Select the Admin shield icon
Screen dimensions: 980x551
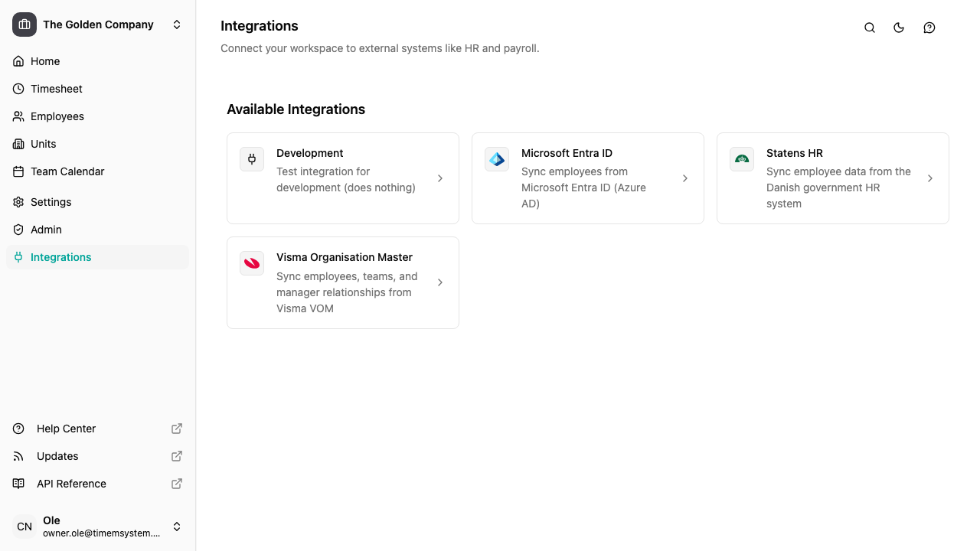[x=18, y=230]
